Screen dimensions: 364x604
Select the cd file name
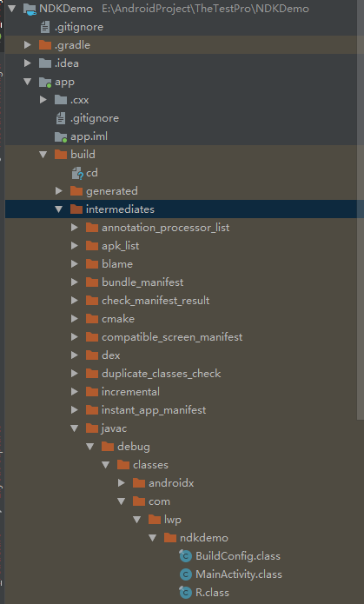click(x=92, y=173)
